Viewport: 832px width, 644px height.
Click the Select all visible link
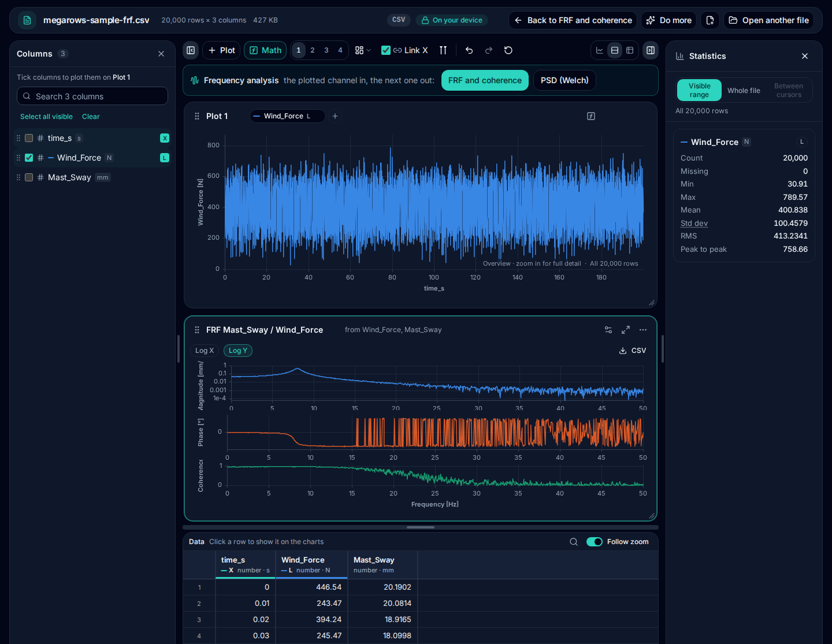(46, 117)
